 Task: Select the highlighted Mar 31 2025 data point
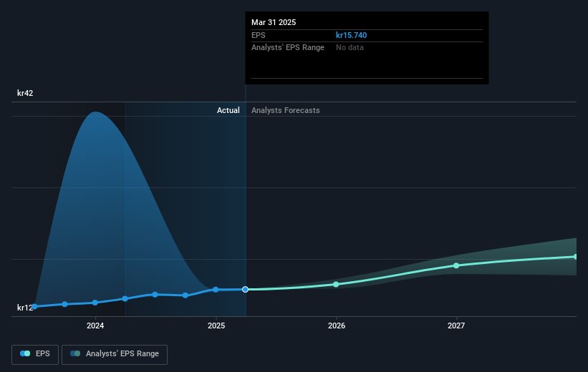(245, 289)
